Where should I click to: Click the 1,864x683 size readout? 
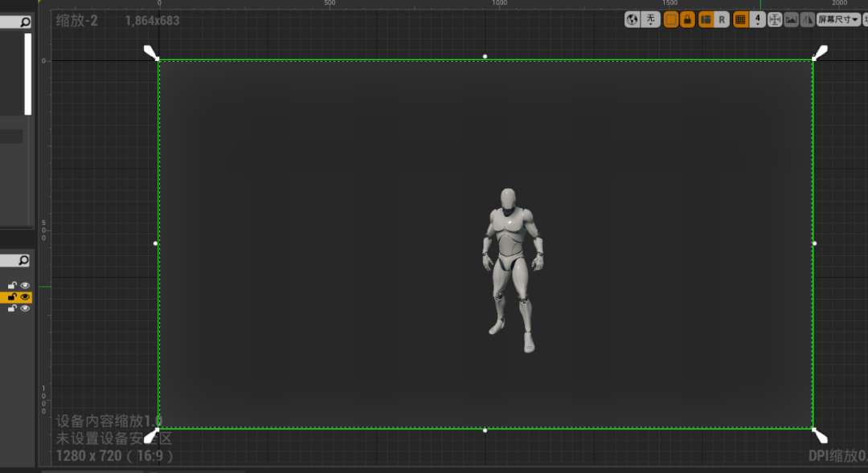[152, 21]
